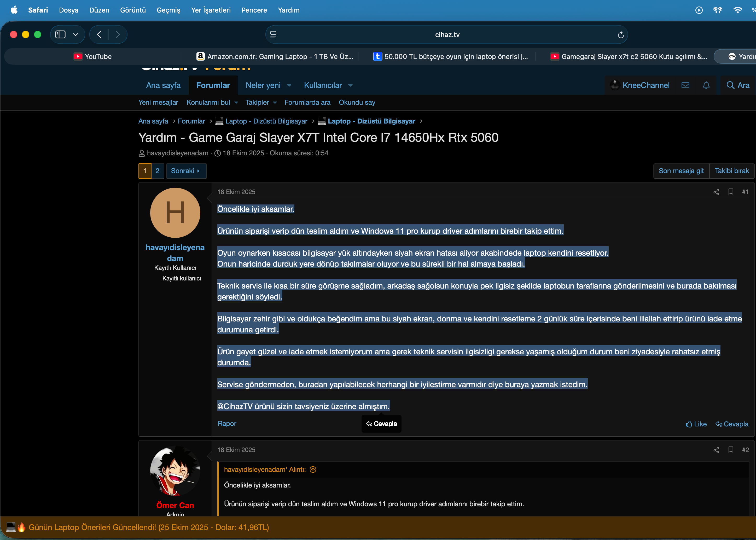The image size is (756, 540).
Task: Click the Yeni mesajlar link
Action: tap(158, 102)
